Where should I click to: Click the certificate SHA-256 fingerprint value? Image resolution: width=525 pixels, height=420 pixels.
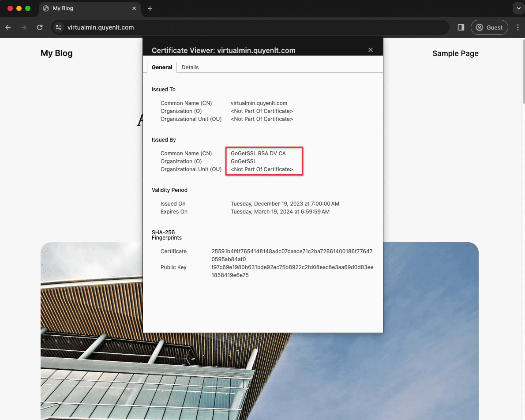point(292,255)
